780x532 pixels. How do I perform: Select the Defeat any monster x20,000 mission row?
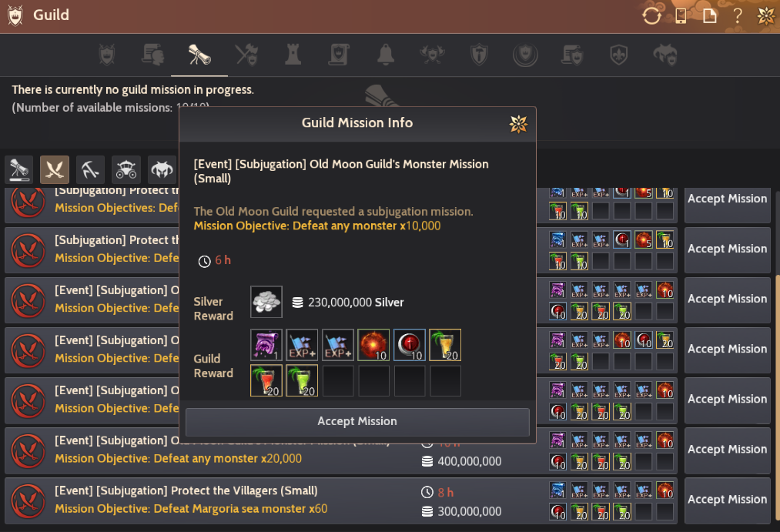(341, 450)
